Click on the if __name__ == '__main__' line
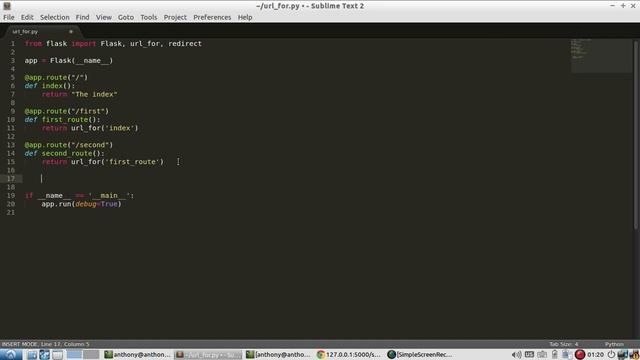The image size is (640, 360). click(x=79, y=196)
